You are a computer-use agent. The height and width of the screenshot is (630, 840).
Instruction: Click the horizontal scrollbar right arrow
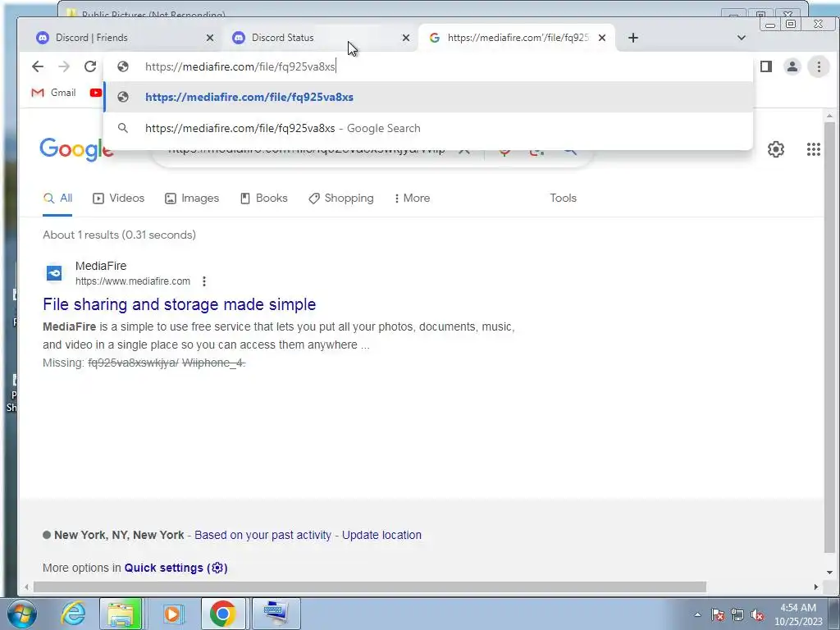[816, 587]
